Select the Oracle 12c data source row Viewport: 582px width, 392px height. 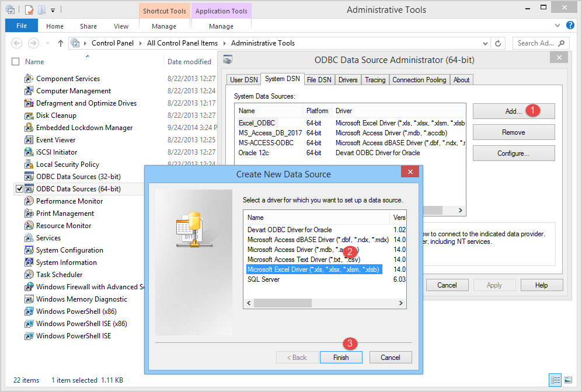[350, 153]
